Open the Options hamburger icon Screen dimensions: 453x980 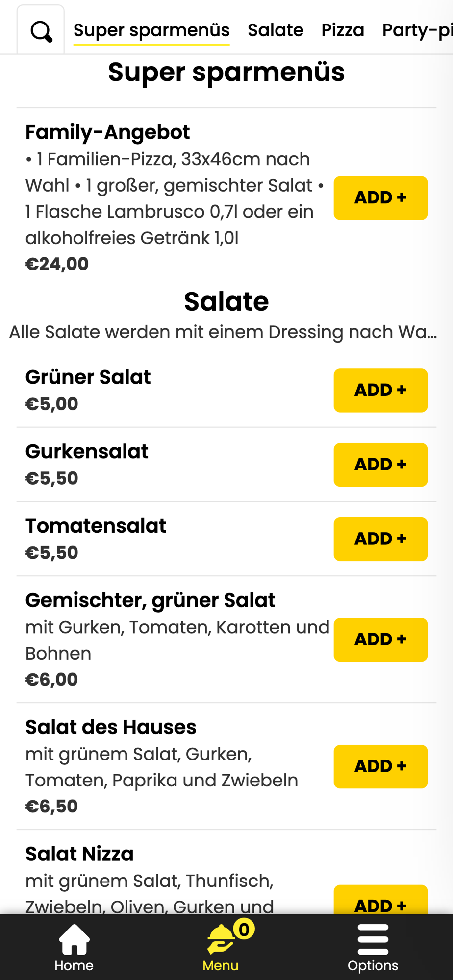coord(373,940)
